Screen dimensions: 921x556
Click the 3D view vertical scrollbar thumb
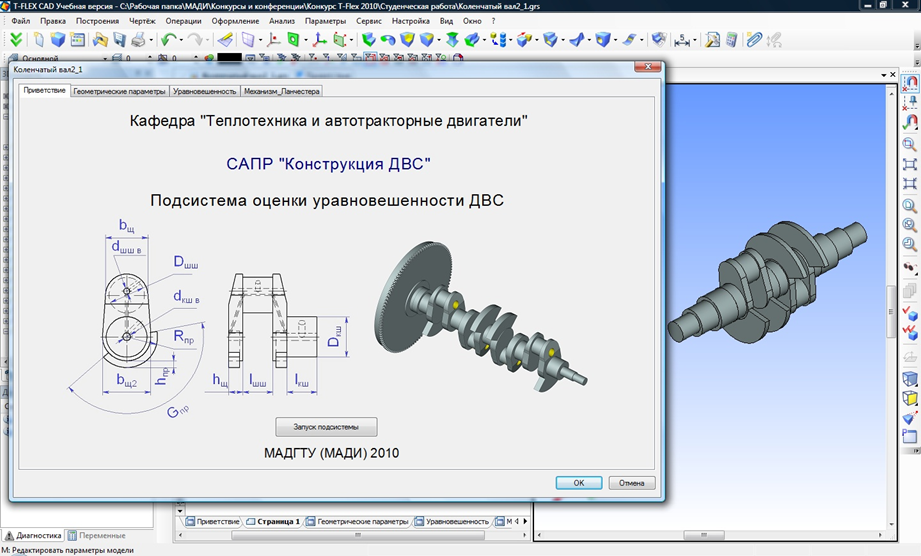click(892, 311)
